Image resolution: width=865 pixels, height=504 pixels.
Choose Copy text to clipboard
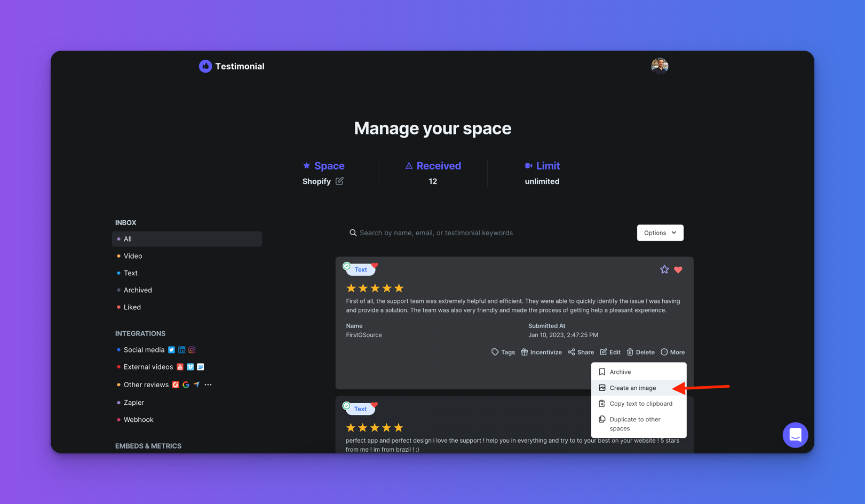tap(640, 404)
